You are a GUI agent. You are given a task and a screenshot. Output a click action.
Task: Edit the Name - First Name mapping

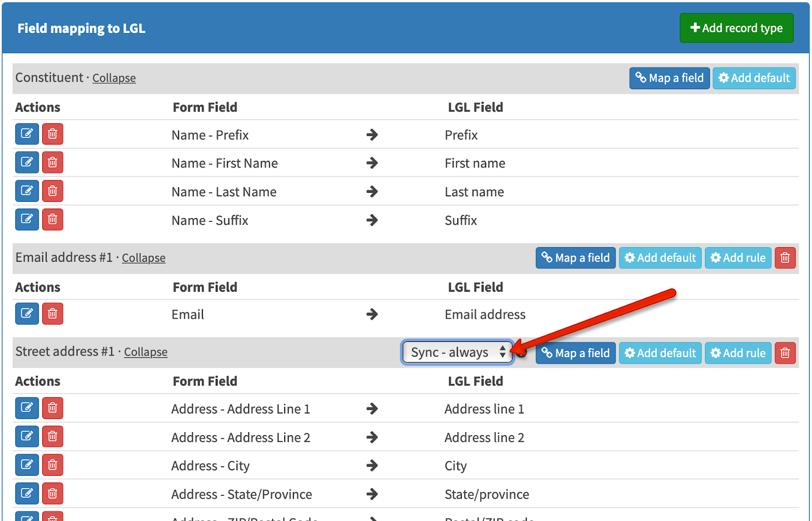pos(27,163)
